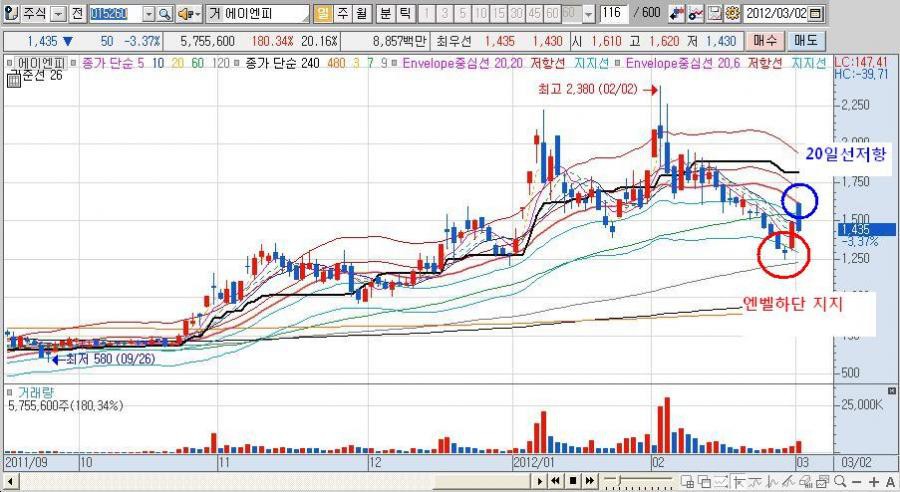
Task: Click the chart window copy icon in bottom bar
Action: [x=823, y=482]
